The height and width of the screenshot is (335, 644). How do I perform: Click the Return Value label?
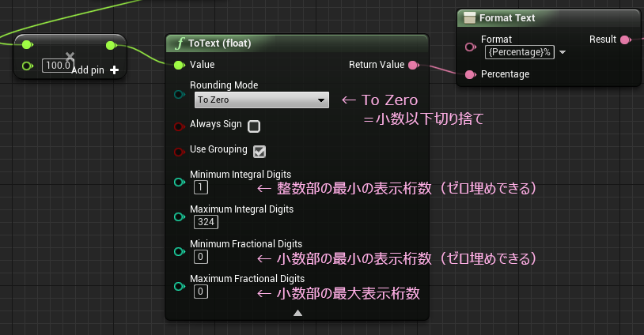pyautogui.click(x=377, y=65)
